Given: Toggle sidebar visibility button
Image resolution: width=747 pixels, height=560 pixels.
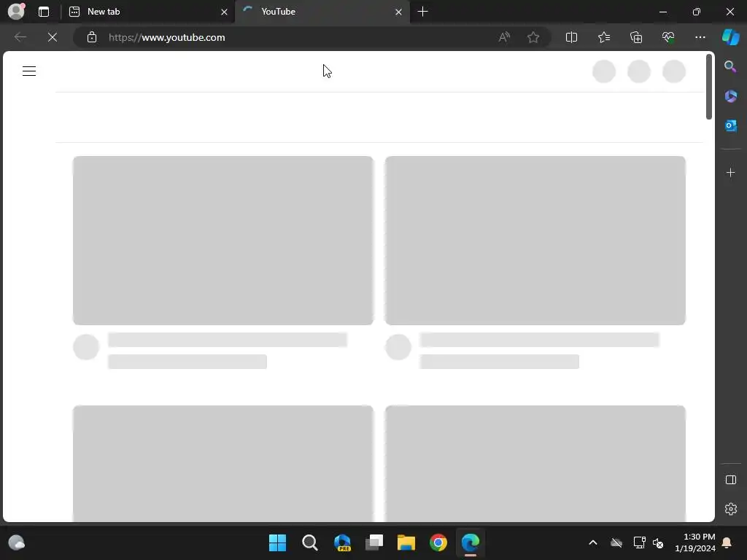Looking at the screenshot, I should (731, 480).
